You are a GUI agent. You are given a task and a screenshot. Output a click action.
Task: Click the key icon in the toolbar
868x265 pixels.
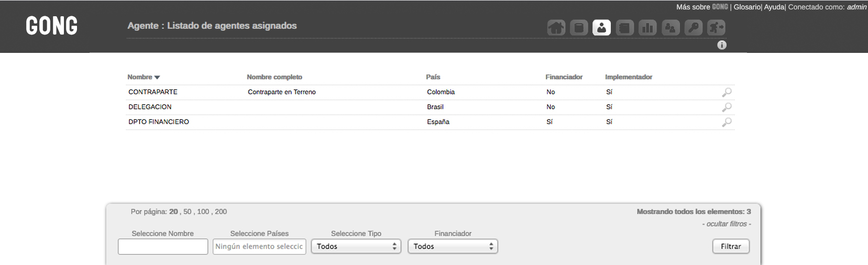694,28
